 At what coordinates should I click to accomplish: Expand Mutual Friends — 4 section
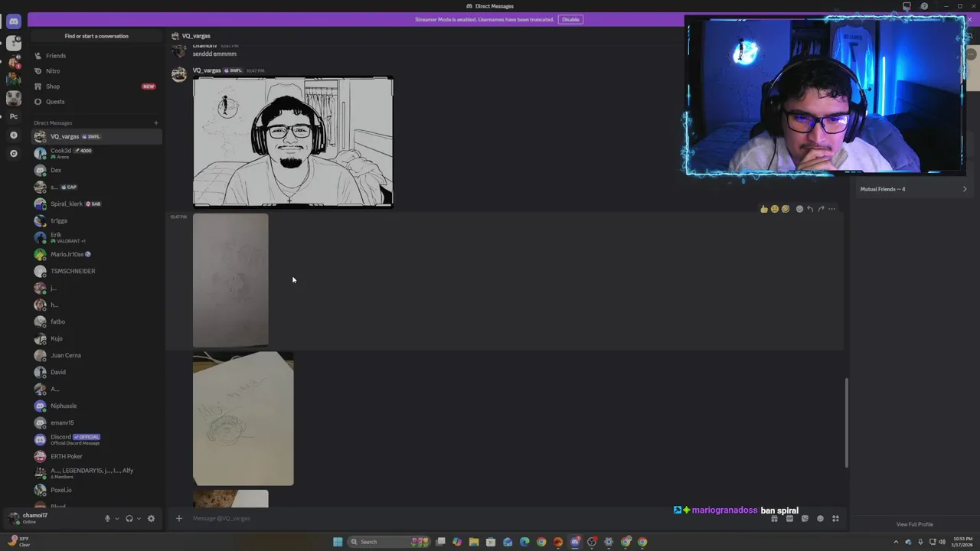[x=913, y=189]
